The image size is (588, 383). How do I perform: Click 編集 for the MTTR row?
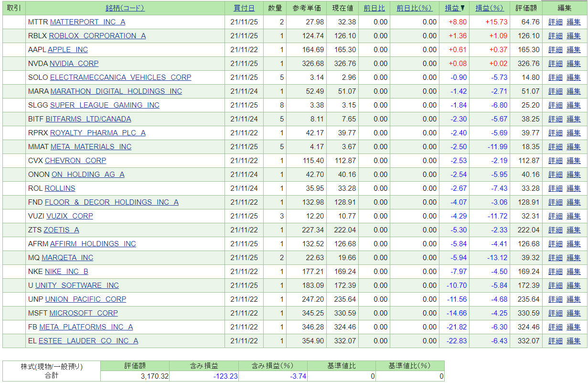tap(574, 22)
